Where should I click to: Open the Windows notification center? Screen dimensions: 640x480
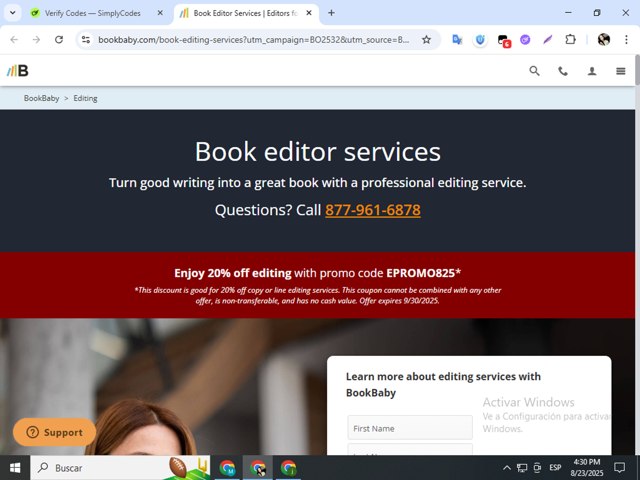pos(620,468)
